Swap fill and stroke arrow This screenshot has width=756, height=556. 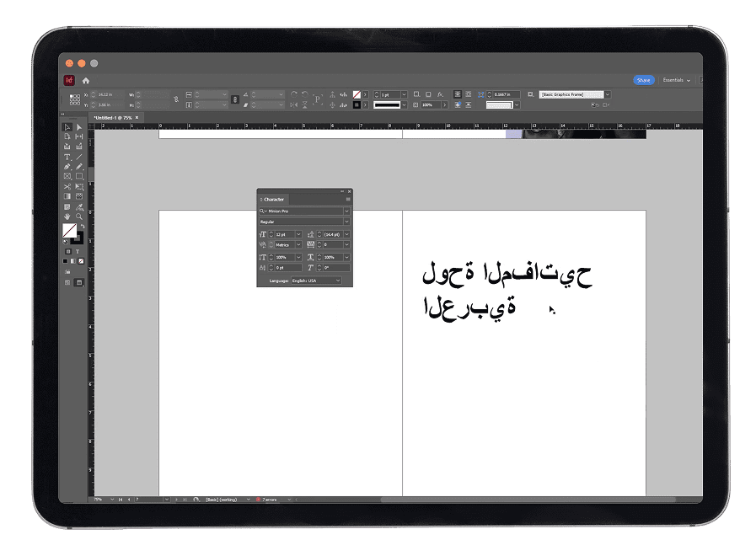coord(82,226)
